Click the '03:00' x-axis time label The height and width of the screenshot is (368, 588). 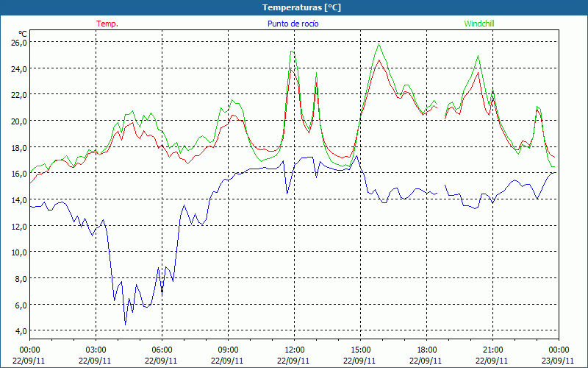(x=96, y=350)
